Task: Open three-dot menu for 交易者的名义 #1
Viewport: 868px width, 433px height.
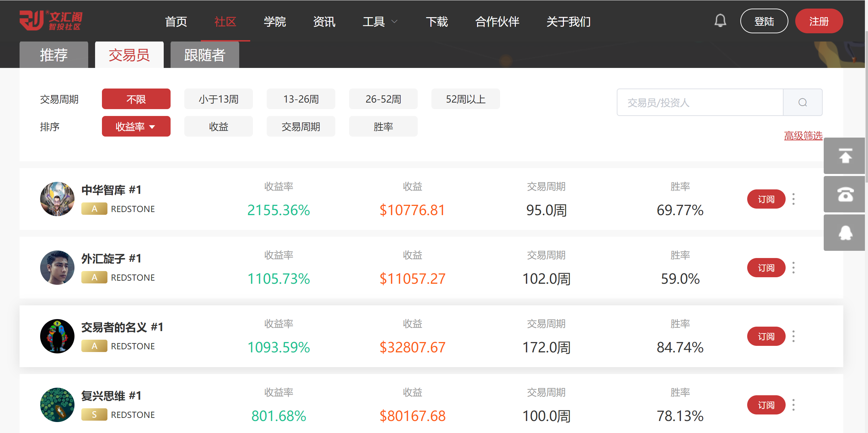Action: click(x=793, y=336)
